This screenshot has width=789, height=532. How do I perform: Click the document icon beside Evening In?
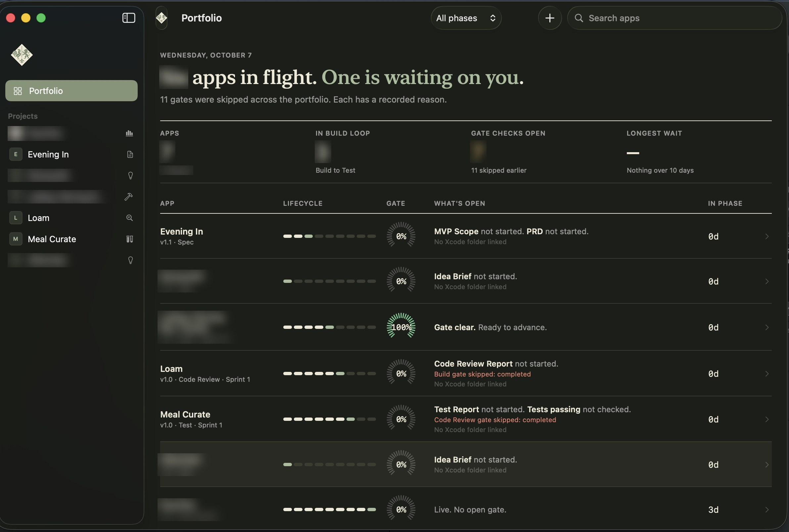(x=130, y=155)
